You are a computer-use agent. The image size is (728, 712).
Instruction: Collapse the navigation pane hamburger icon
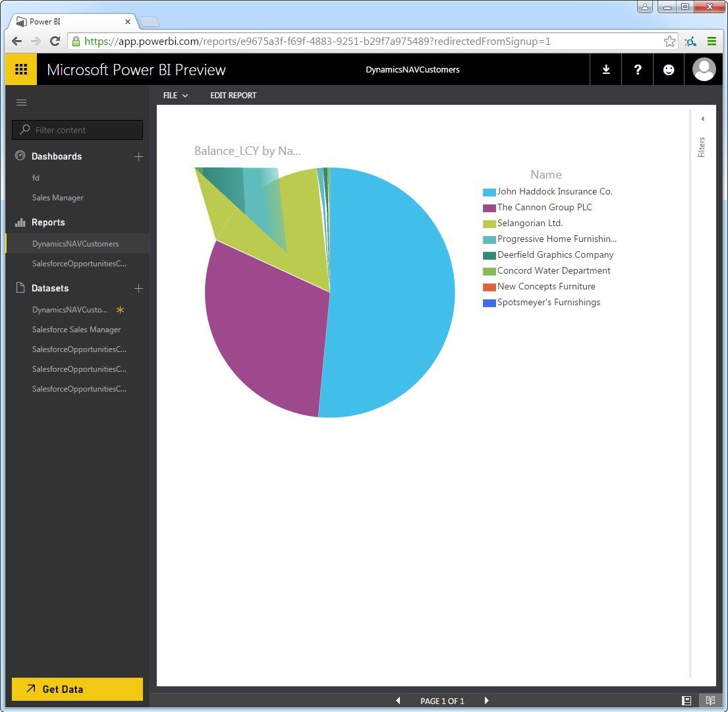pos(21,102)
